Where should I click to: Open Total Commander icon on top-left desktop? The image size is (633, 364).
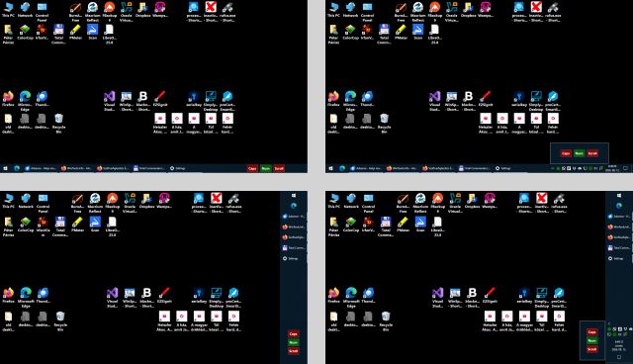(58, 34)
